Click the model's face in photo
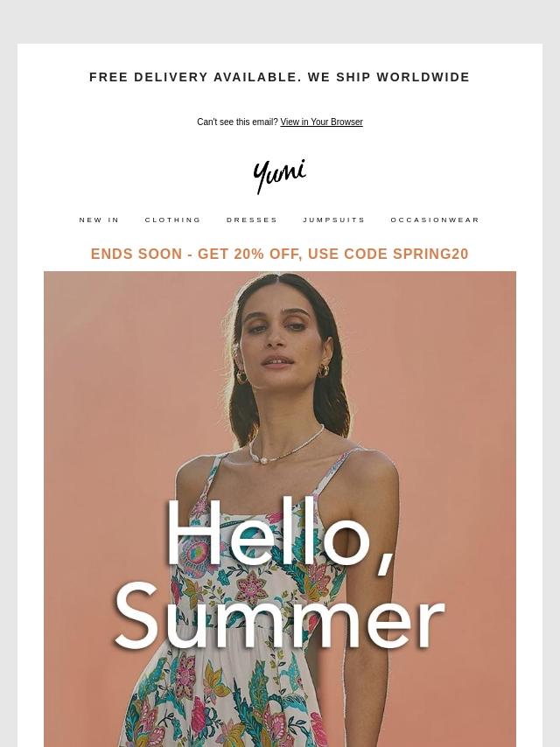This screenshot has height=747, width=560. click(282, 338)
